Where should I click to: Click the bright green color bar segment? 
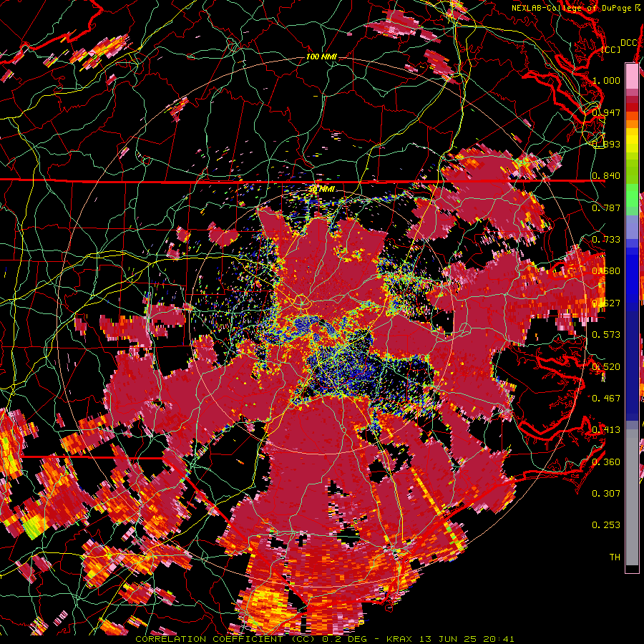632,195
